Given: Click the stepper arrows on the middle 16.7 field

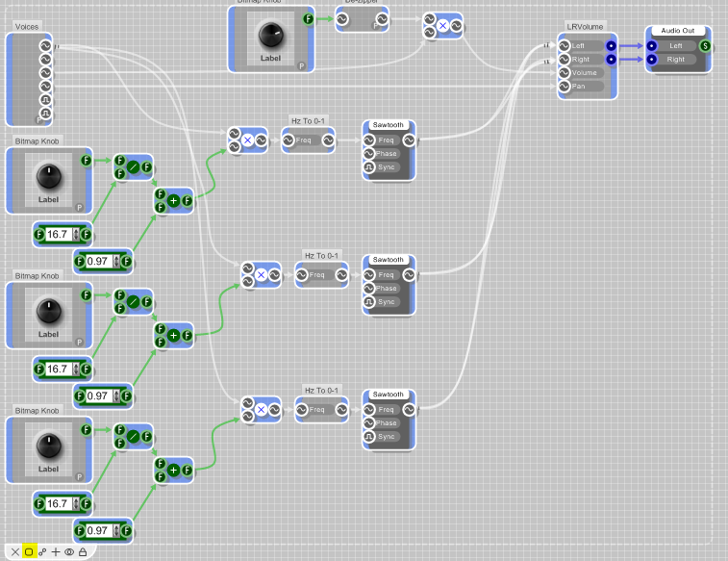Looking at the screenshot, I should (x=77, y=369).
